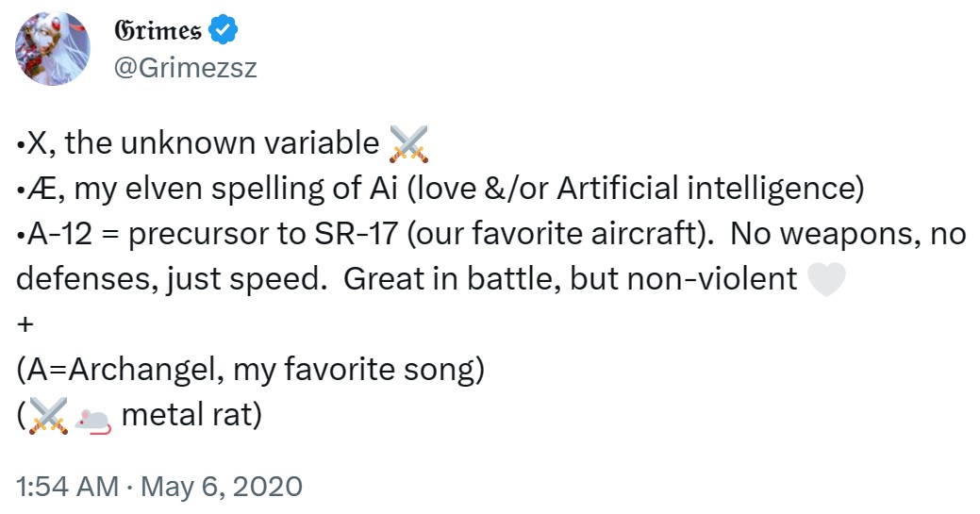This screenshot has height=514, width=980.
Task: Visit the @Grimezsz handle link
Action: point(185,68)
